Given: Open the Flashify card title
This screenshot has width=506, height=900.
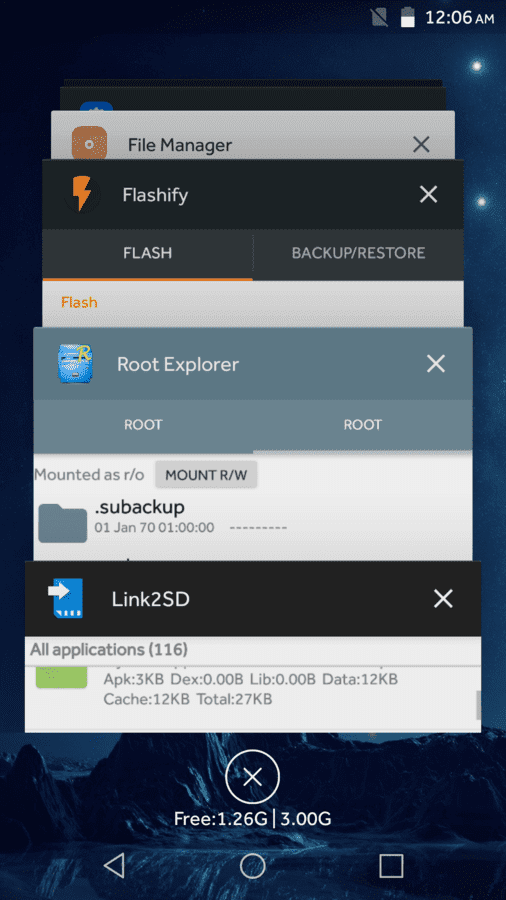Looking at the screenshot, I should [x=155, y=195].
